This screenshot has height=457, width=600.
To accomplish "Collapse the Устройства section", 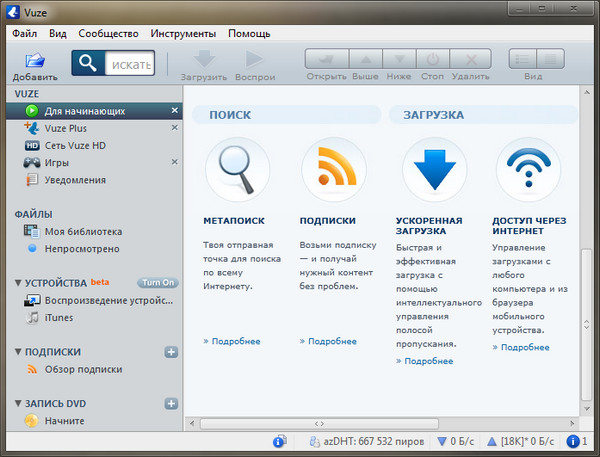I will tap(19, 283).
